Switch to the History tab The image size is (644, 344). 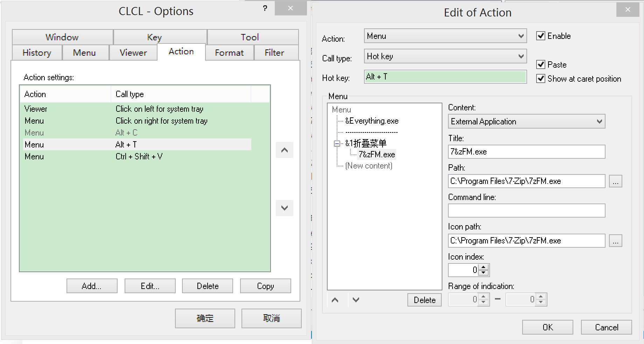[x=37, y=53]
